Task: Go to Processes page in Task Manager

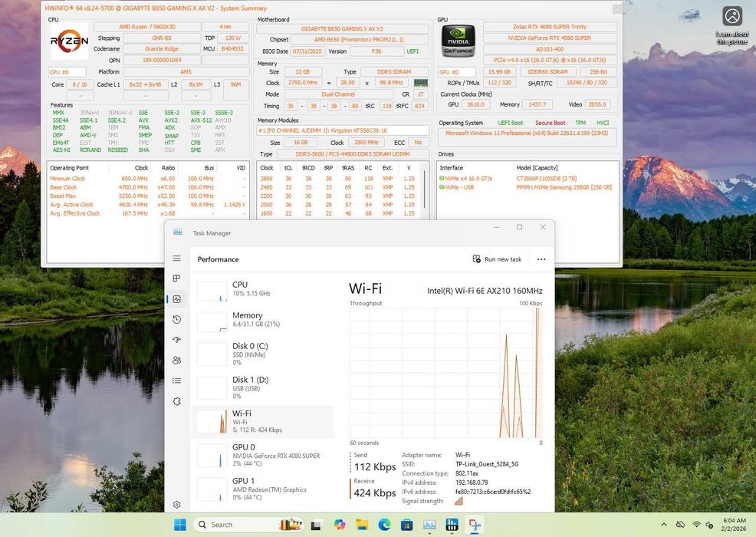Action: (177, 278)
